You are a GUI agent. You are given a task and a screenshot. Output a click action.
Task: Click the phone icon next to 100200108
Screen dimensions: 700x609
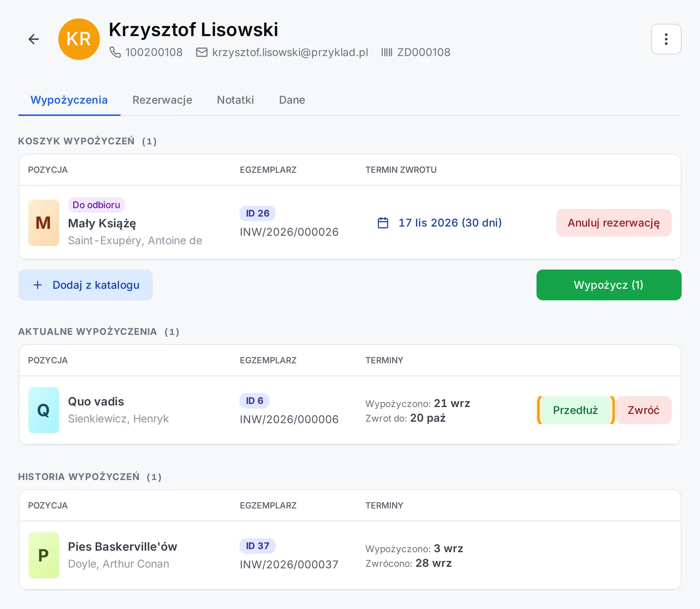[115, 52]
